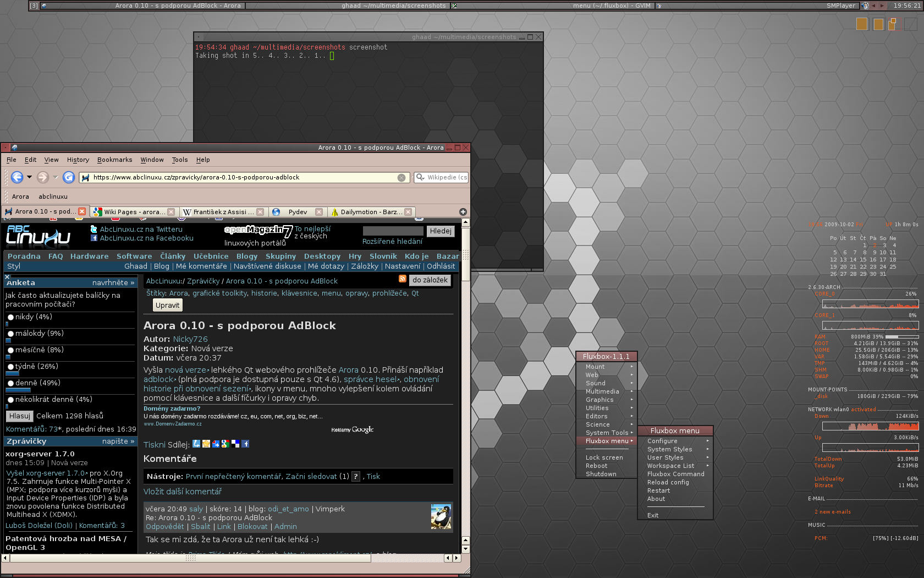Click the Facebook share icon under the article
This screenshot has width=924, height=578.
point(245,444)
